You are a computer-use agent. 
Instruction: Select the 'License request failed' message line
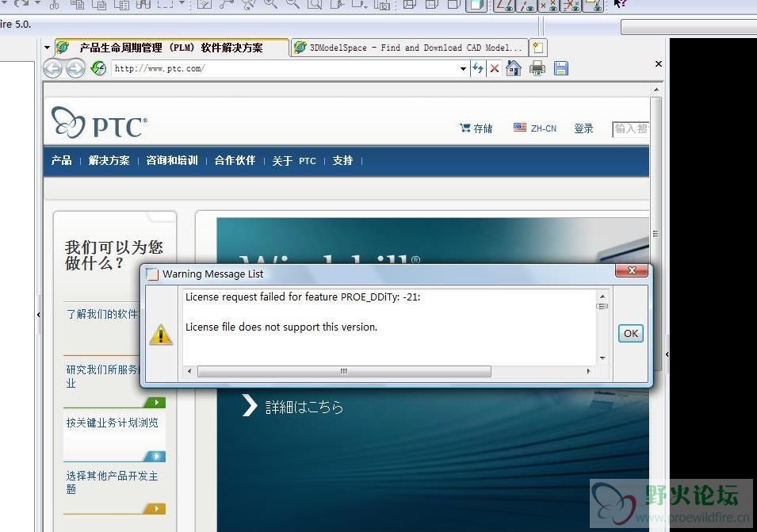pyautogui.click(x=303, y=297)
